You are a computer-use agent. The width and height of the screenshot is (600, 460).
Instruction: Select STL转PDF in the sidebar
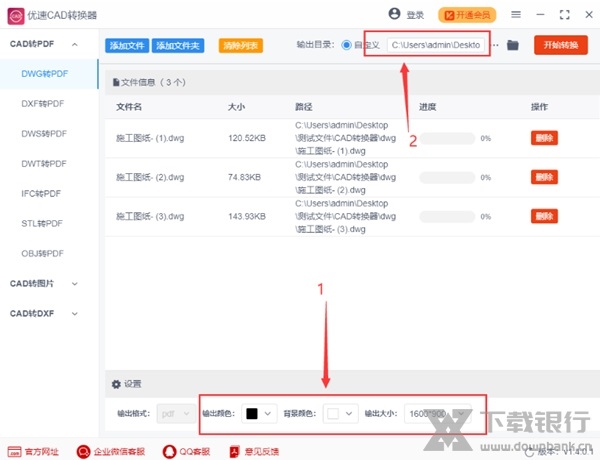tap(42, 223)
